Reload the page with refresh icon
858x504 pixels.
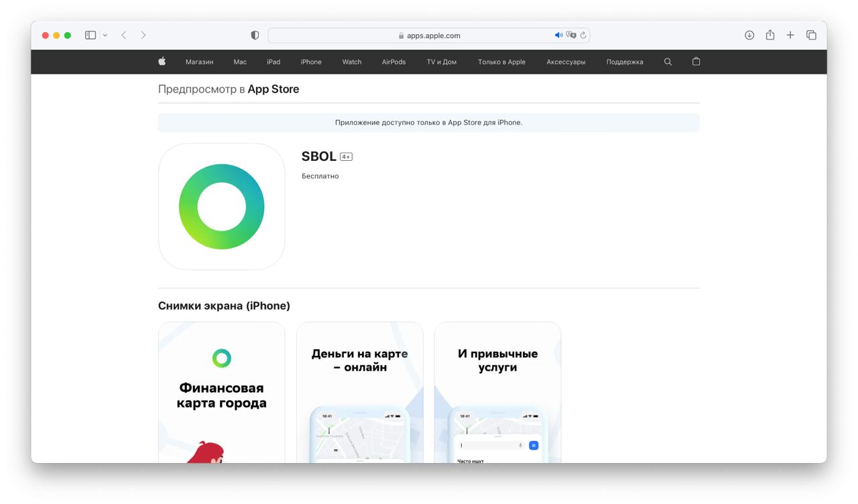point(583,36)
